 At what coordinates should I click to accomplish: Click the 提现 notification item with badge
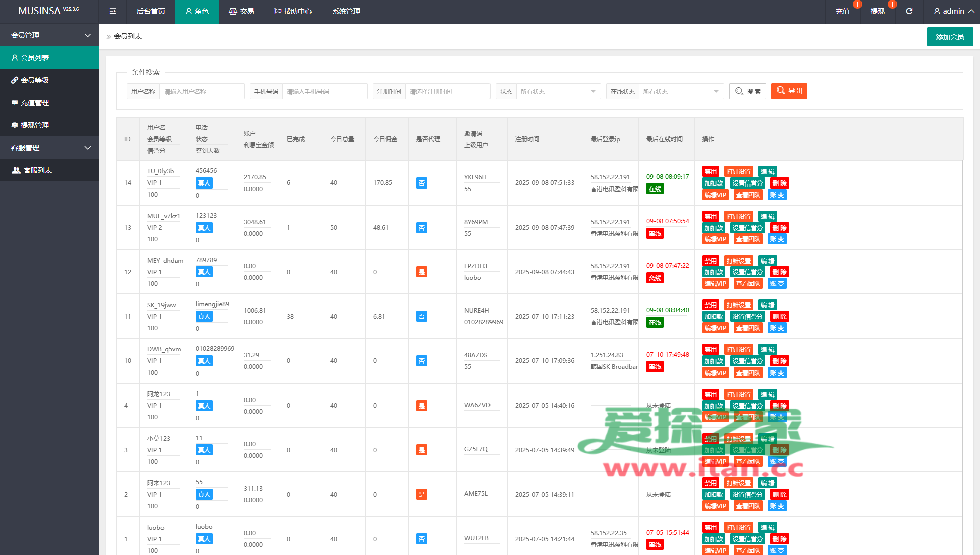point(877,11)
